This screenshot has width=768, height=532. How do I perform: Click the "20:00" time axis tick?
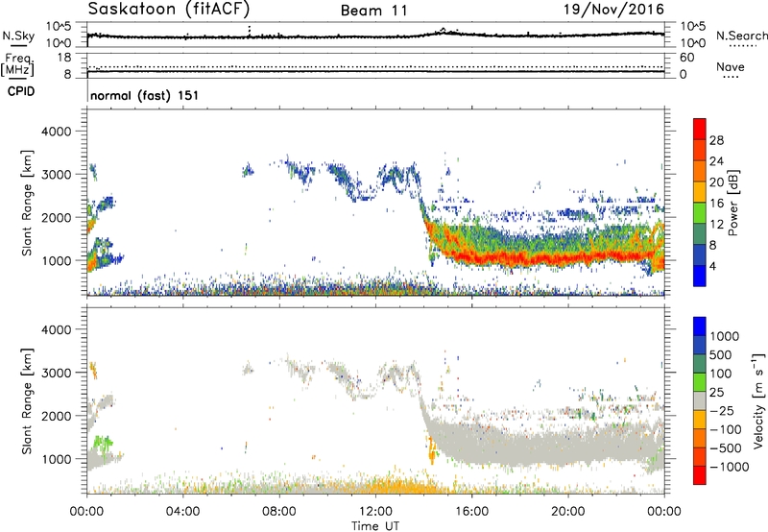[567, 512]
